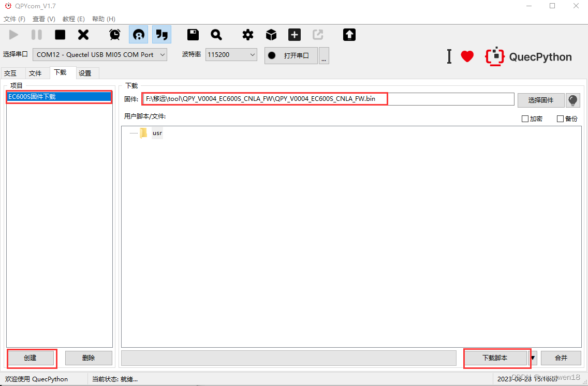The width and height of the screenshot is (588, 386).
Task: Click the 3D box package icon
Action: click(x=271, y=35)
